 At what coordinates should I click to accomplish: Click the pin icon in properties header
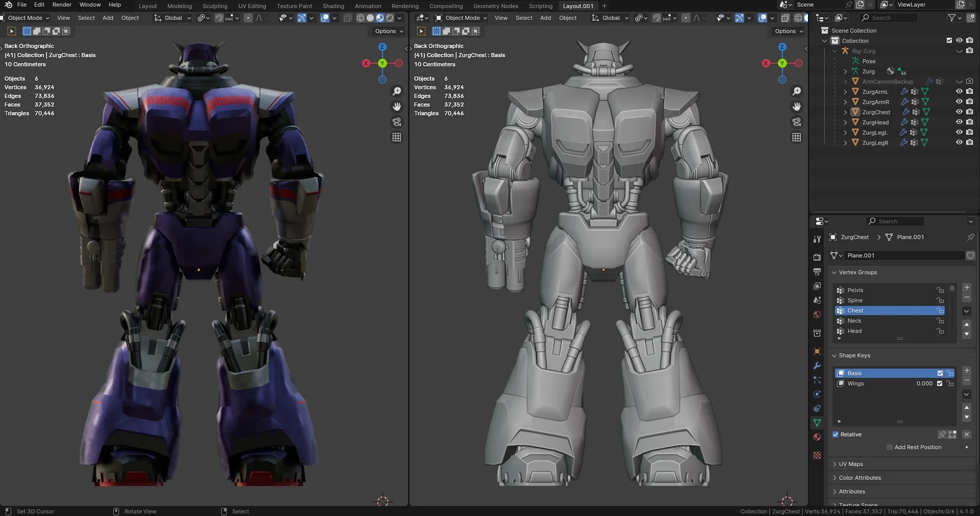970,237
